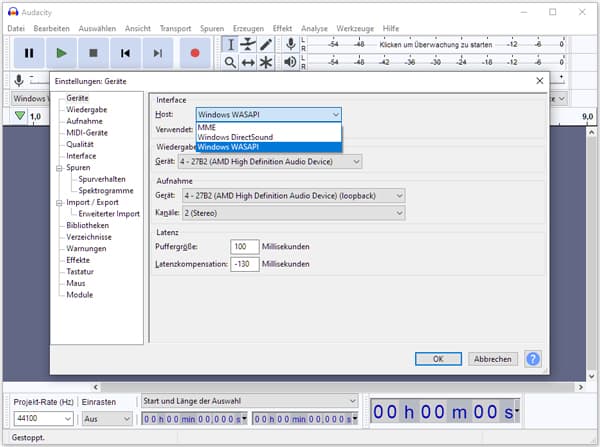The width and height of the screenshot is (600, 447).
Task: Open the Transport menu
Action: point(175,29)
